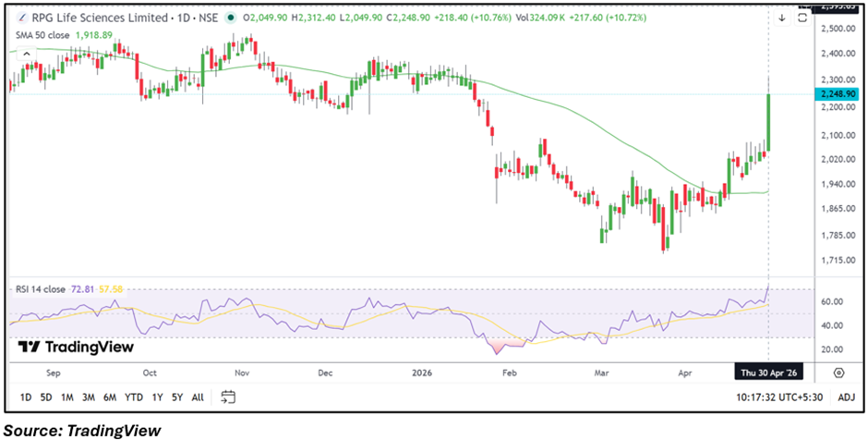Show the 5Y time range

pos(176,397)
